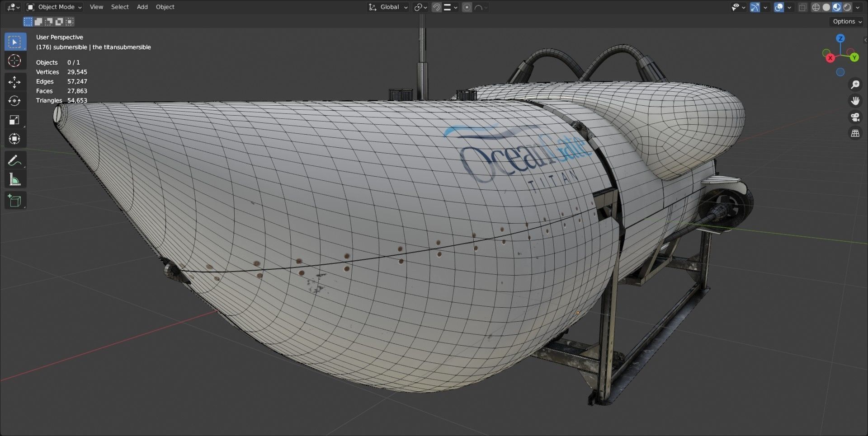Align view to red X axis
Image resolution: width=868 pixels, height=436 pixels.
click(x=830, y=58)
